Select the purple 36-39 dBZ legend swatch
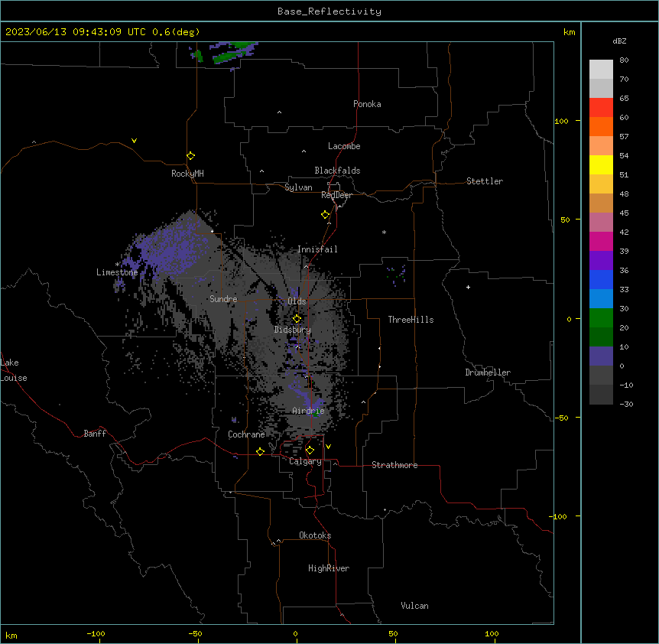Image resolution: width=659 pixels, height=644 pixels. click(x=601, y=260)
